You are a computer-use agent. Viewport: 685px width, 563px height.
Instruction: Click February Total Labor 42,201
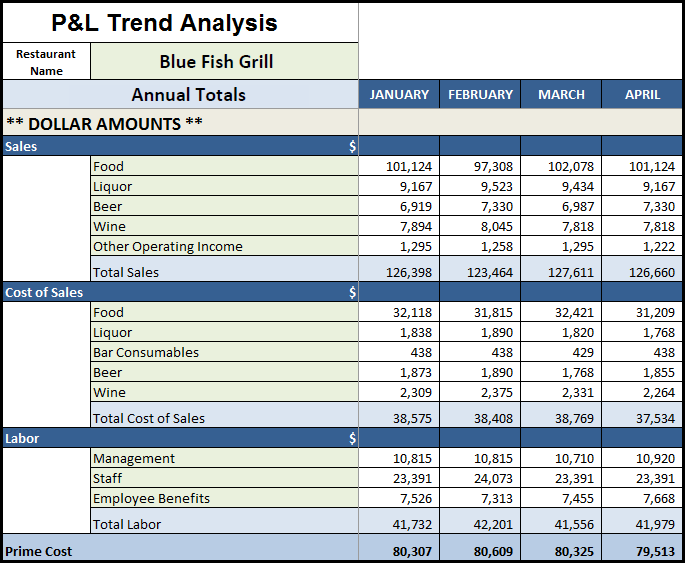pos(480,521)
